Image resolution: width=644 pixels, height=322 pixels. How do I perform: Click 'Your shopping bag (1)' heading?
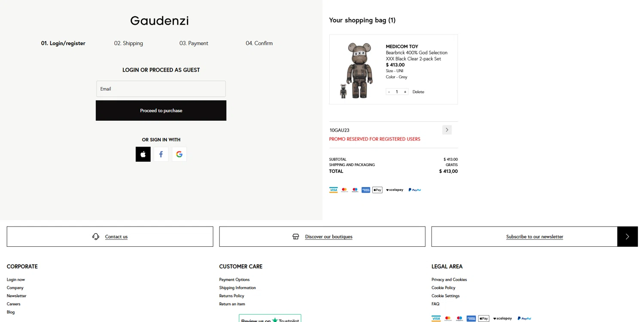(362, 20)
